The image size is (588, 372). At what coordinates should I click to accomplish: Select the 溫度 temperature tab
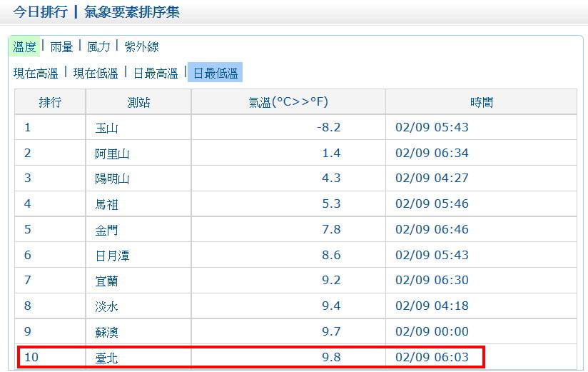[24, 47]
